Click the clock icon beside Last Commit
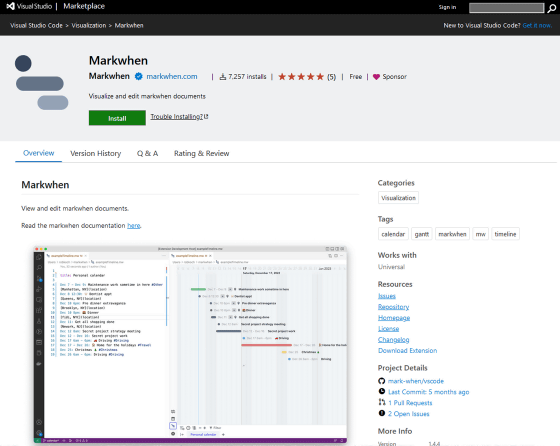 (382, 391)
